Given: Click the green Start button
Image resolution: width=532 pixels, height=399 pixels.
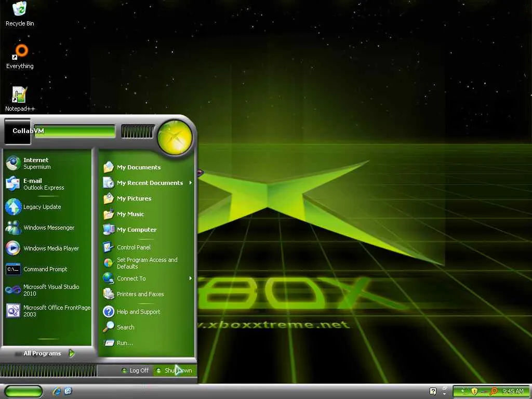Looking at the screenshot, I should (23, 391).
